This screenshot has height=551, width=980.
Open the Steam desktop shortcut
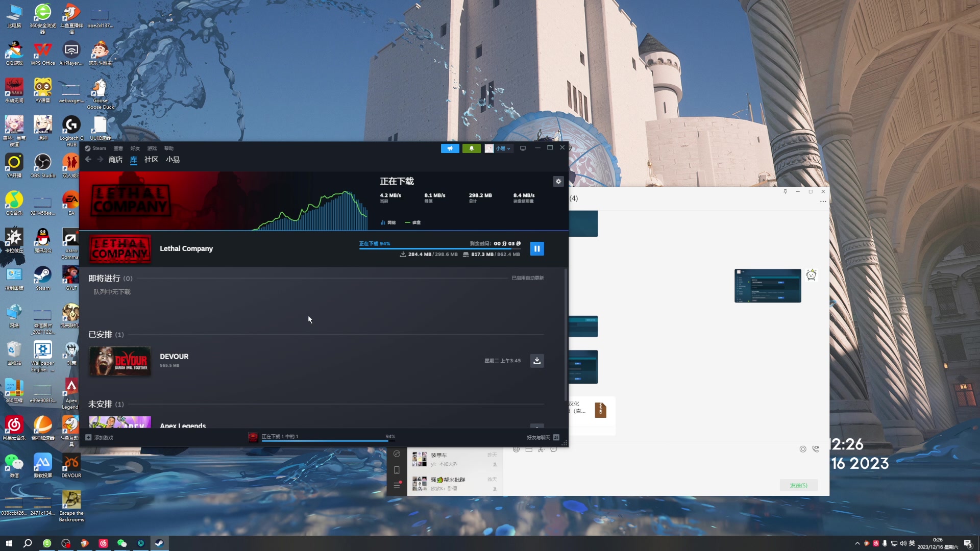(x=43, y=279)
